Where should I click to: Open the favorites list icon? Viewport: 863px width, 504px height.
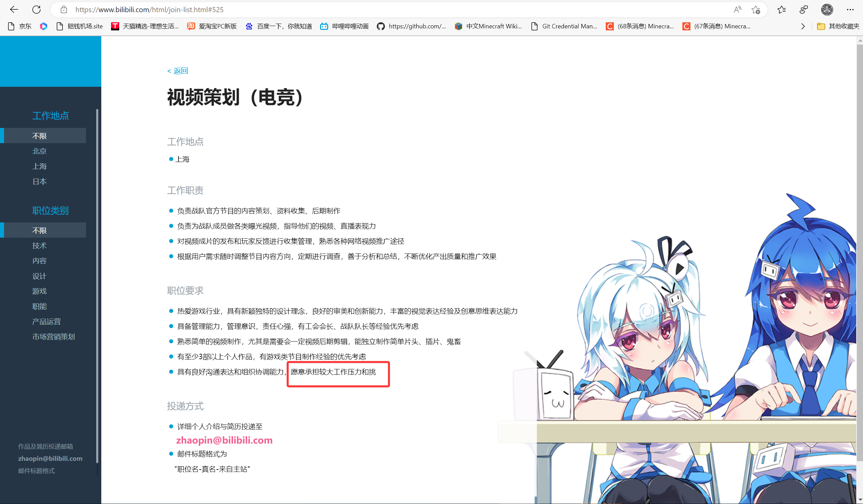[x=781, y=9]
